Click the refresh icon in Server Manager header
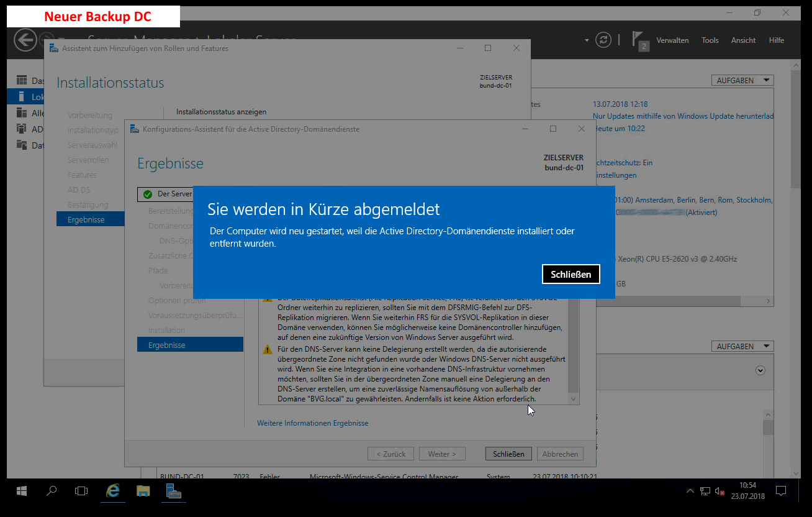Viewport: 812px width, 517px height. [x=603, y=40]
